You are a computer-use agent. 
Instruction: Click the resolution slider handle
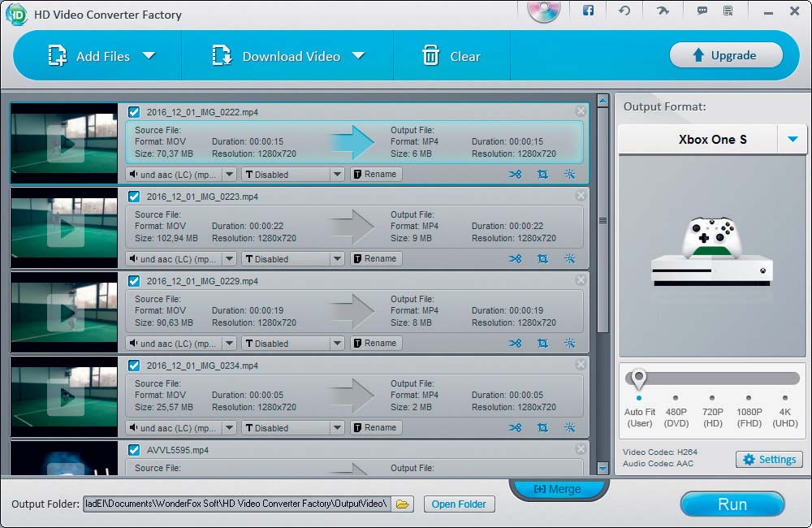tap(639, 379)
